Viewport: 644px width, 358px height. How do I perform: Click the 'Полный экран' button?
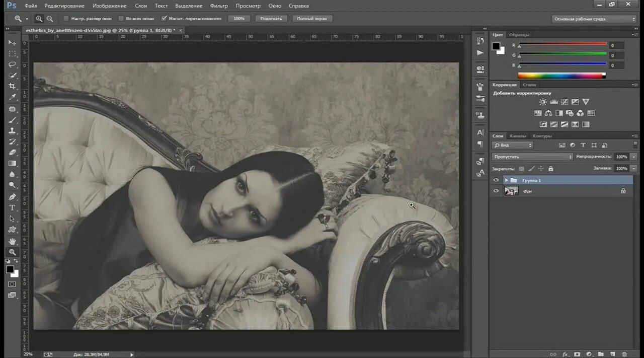click(x=312, y=19)
